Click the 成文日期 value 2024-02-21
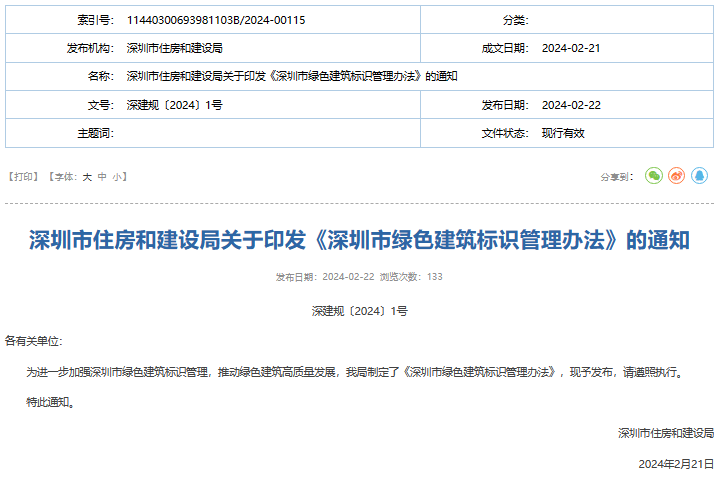 pos(570,48)
